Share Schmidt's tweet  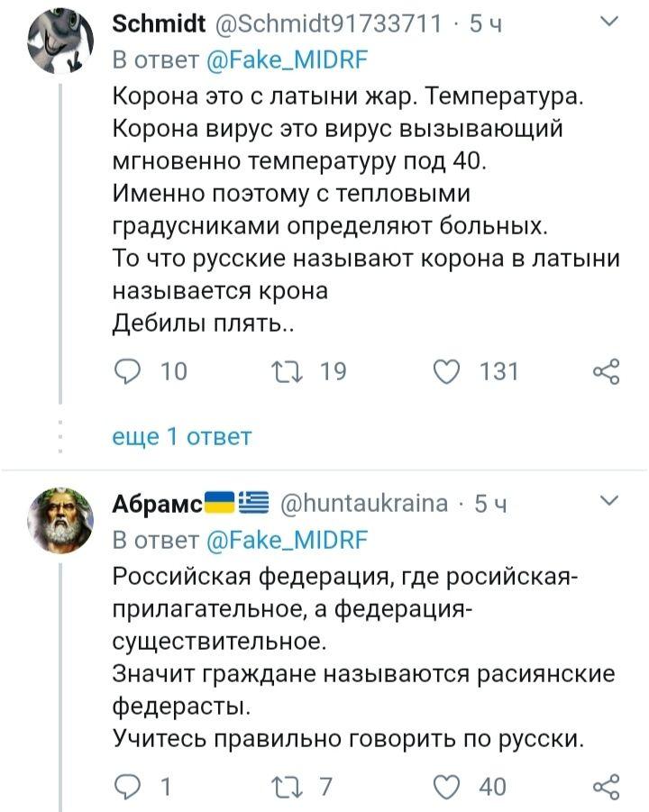click(607, 371)
